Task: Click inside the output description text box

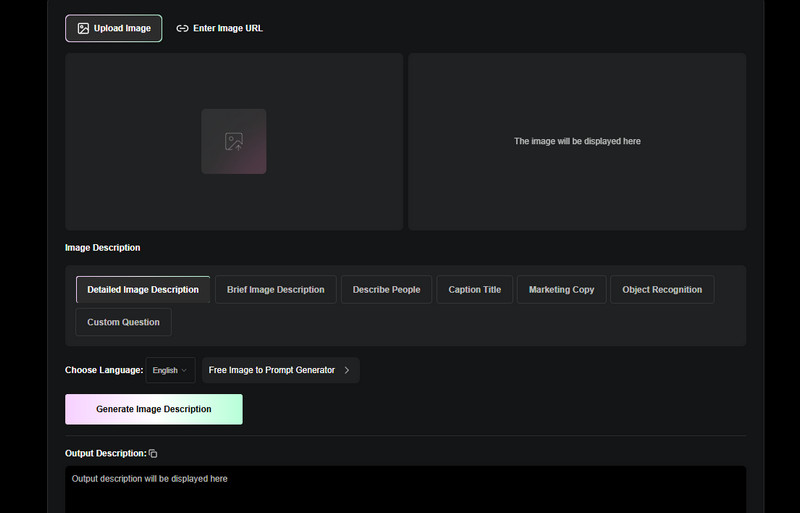Action: coord(405,490)
